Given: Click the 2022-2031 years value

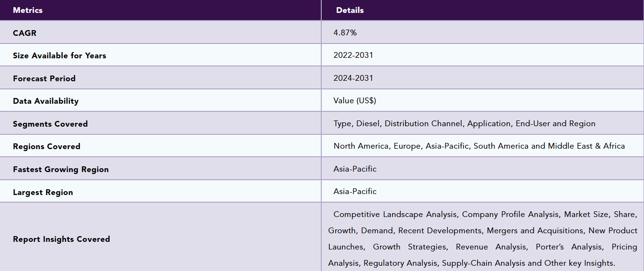Looking at the screenshot, I should click(353, 55).
